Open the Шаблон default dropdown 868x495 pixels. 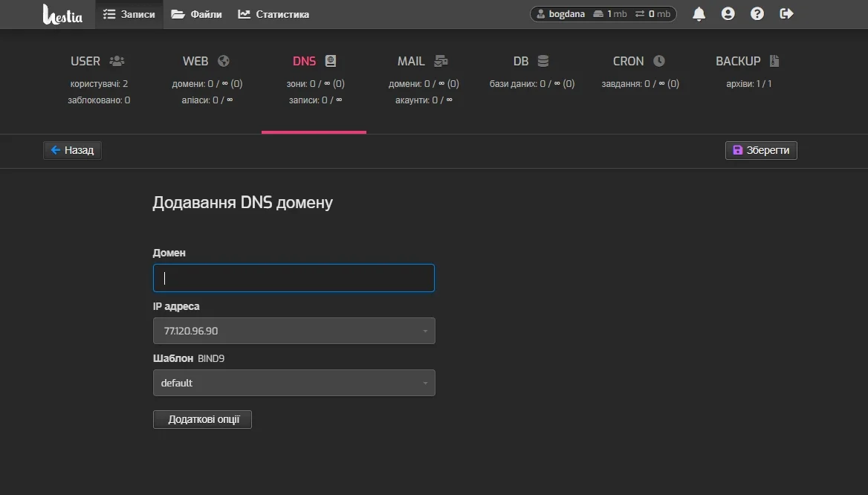(x=294, y=383)
